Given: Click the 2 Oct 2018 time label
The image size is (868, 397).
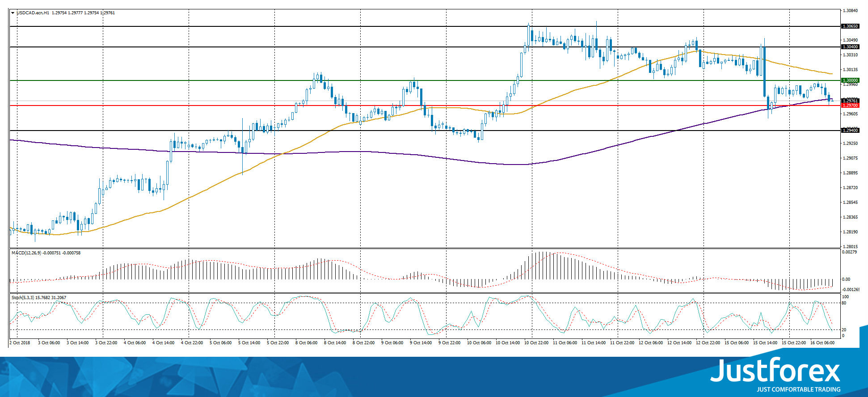Looking at the screenshot, I should pyautogui.click(x=20, y=343).
